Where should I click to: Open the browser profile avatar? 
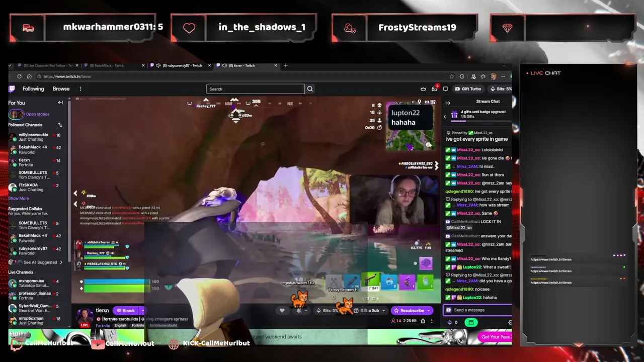(x=493, y=76)
